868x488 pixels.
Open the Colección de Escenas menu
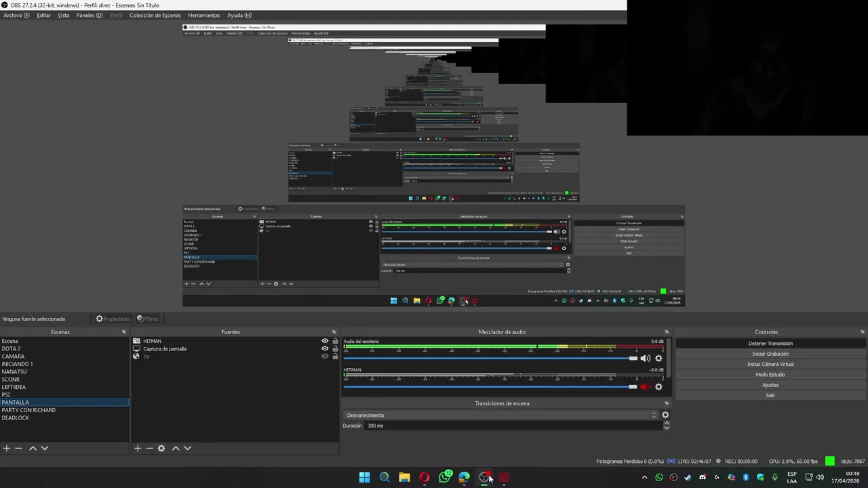155,15
